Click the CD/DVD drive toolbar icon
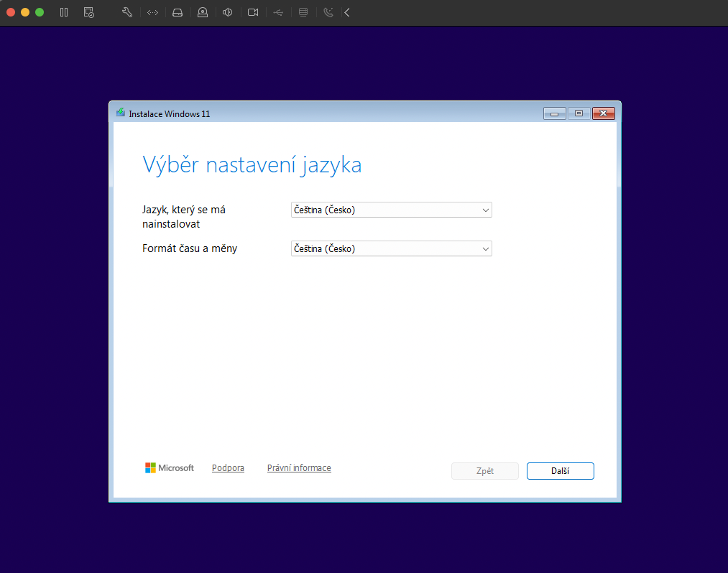Viewport: 728px width, 573px height. point(203,12)
